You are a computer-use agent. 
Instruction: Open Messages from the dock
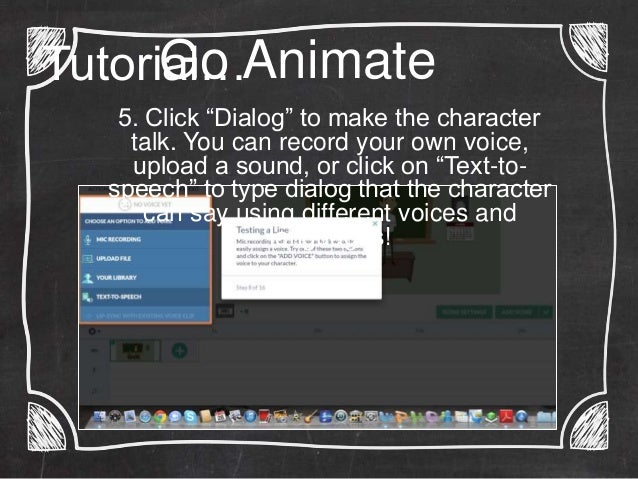click(x=175, y=416)
